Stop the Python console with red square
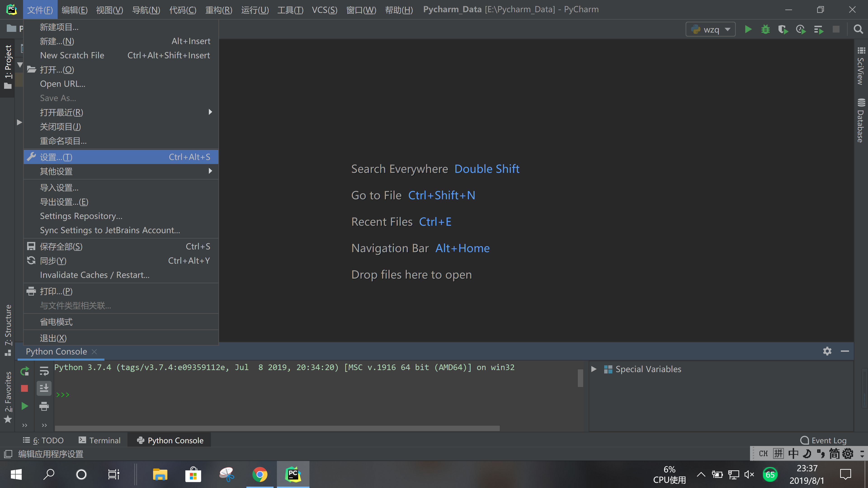 click(24, 389)
